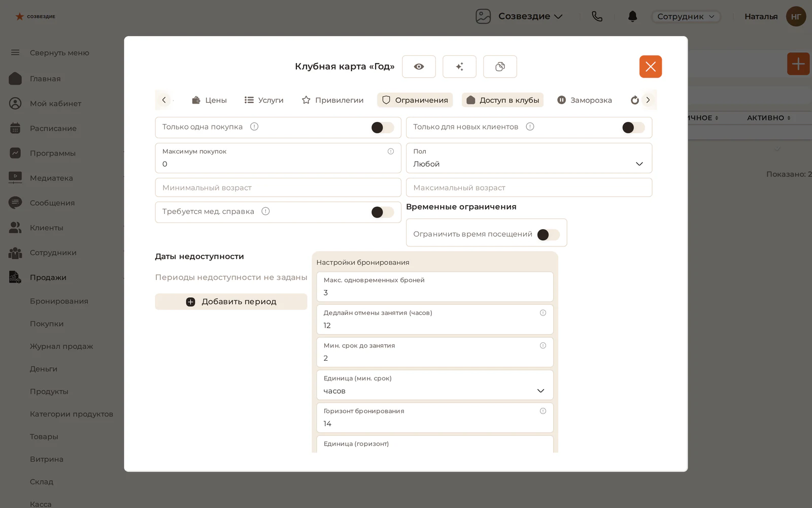Click the phone icon in header
Screen dimensions: 812x508
[x=597, y=16]
